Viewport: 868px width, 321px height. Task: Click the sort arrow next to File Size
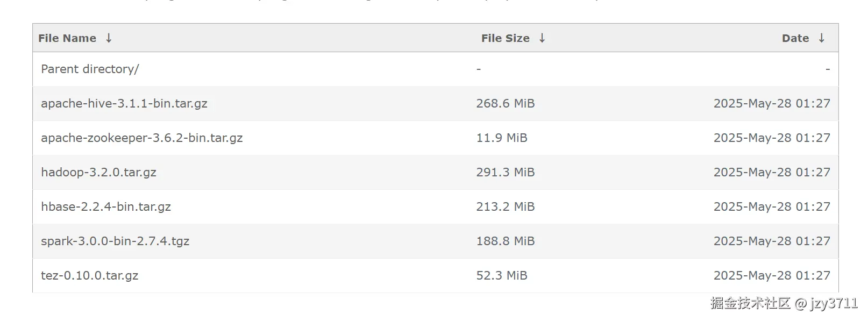[542, 38]
